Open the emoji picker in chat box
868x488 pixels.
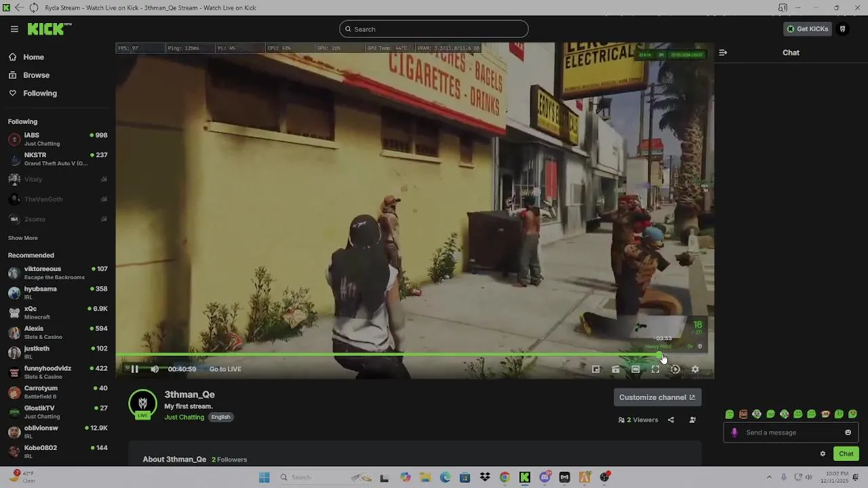click(848, 432)
